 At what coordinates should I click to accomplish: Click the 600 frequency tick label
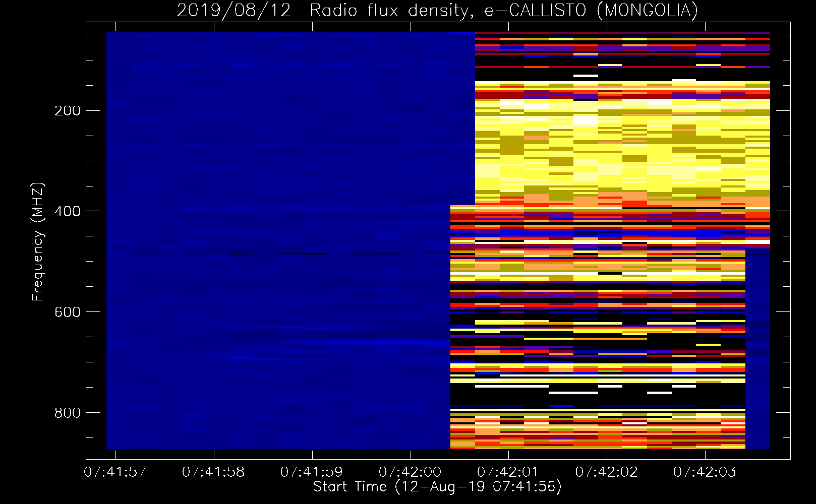click(68, 312)
